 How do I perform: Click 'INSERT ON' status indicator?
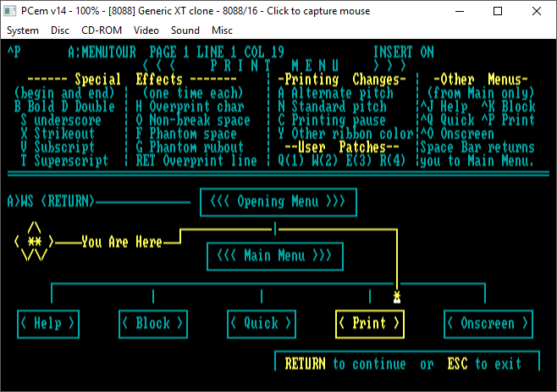tap(404, 52)
